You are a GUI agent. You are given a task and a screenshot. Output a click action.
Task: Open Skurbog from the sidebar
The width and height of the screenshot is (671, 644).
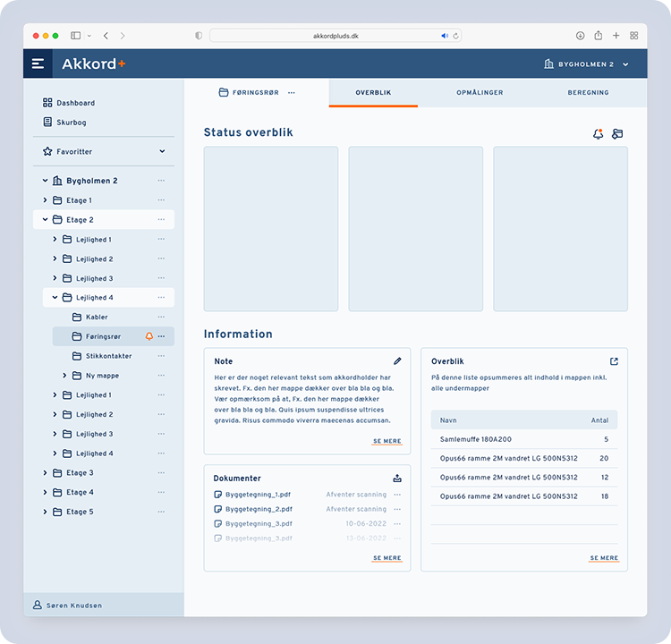point(71,123)
